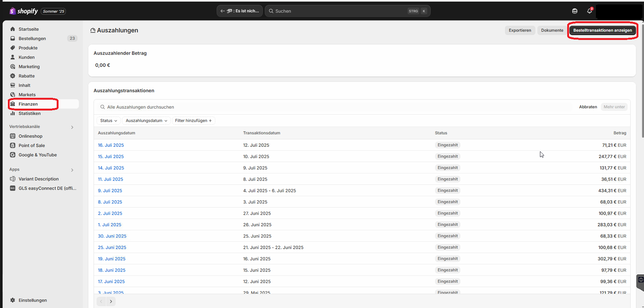The image size is (644, 308).
Task: Open Onlineshop sales channel
Action: [31, 136]
